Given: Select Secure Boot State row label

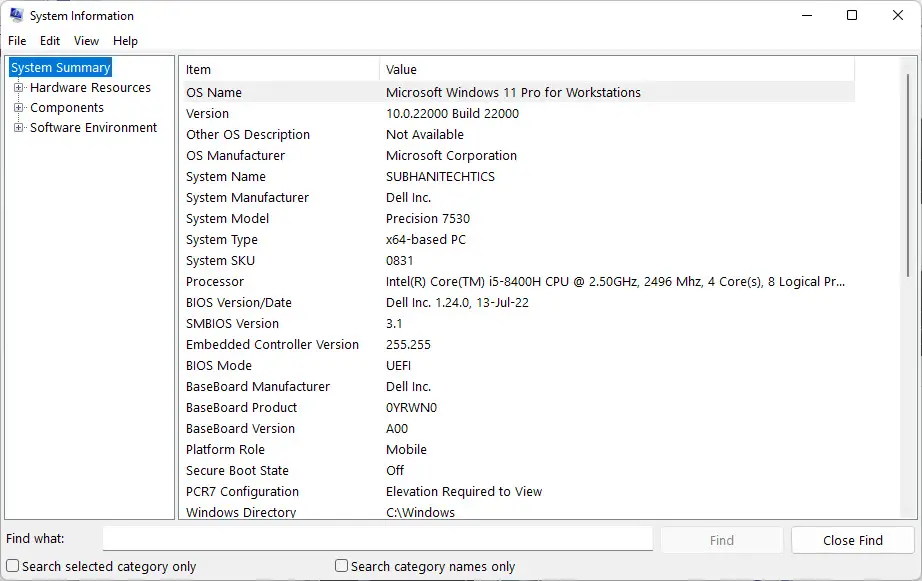Looking at the screenshot, I should [238, 470].
